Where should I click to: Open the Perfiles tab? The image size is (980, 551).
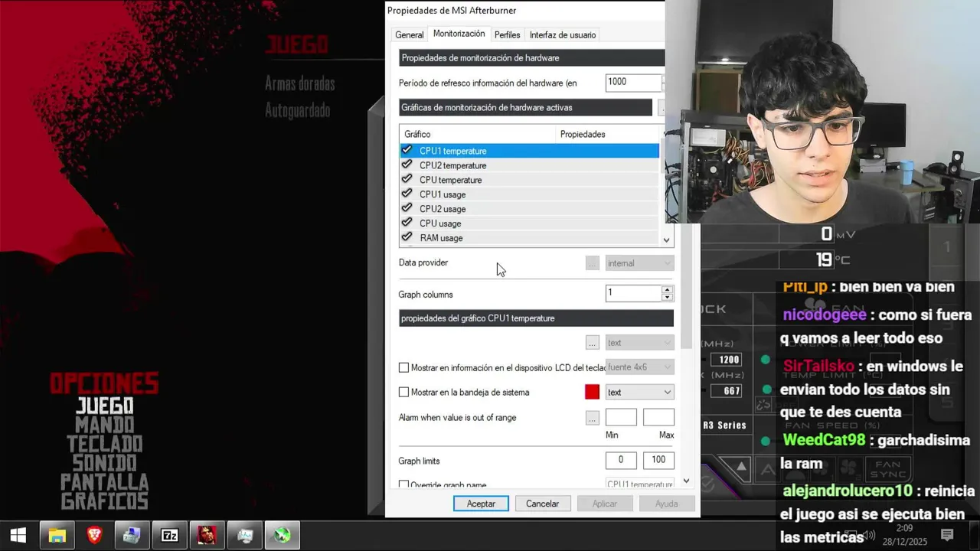pos(507,34)
